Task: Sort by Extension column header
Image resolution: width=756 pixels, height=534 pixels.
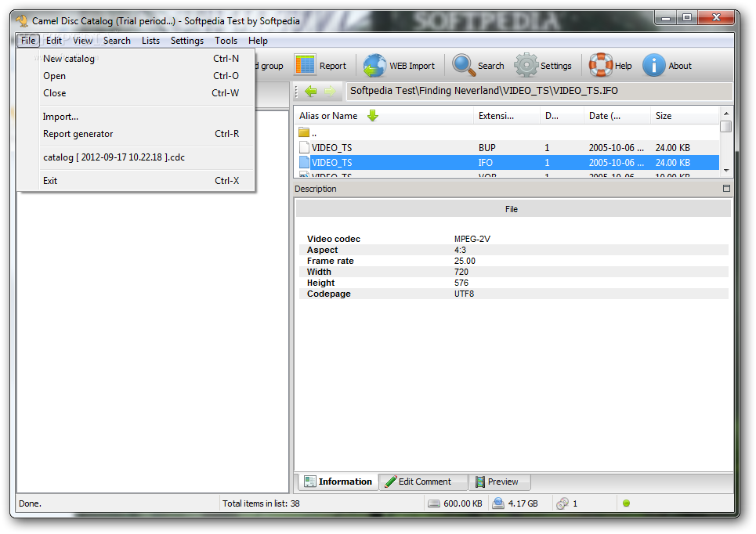Action: click(x=507, y=116)
